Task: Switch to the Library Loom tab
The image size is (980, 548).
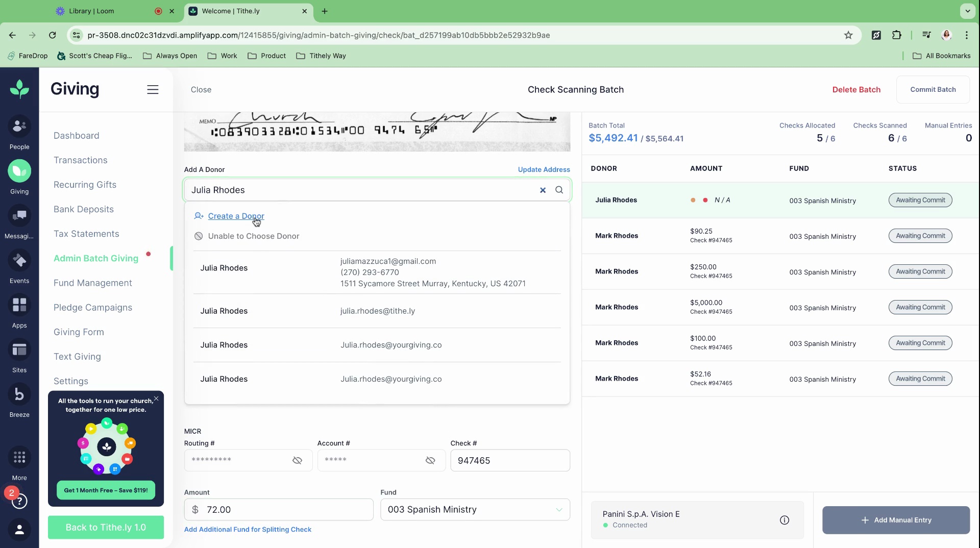Action: tap(92, 11)
